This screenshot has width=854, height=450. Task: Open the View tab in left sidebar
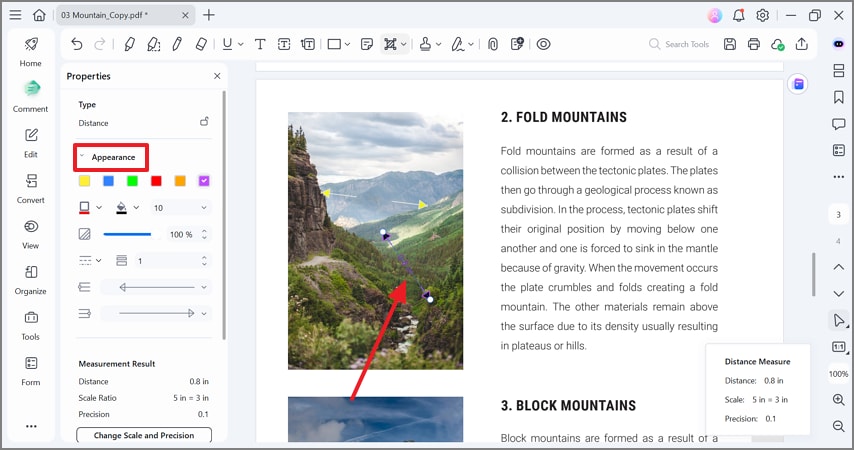tap(30, 234)
